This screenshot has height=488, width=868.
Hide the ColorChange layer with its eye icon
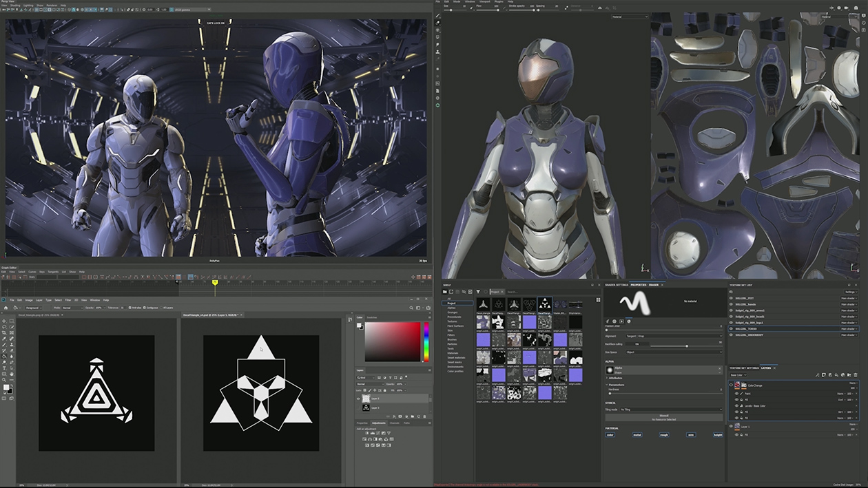[731, 385]
